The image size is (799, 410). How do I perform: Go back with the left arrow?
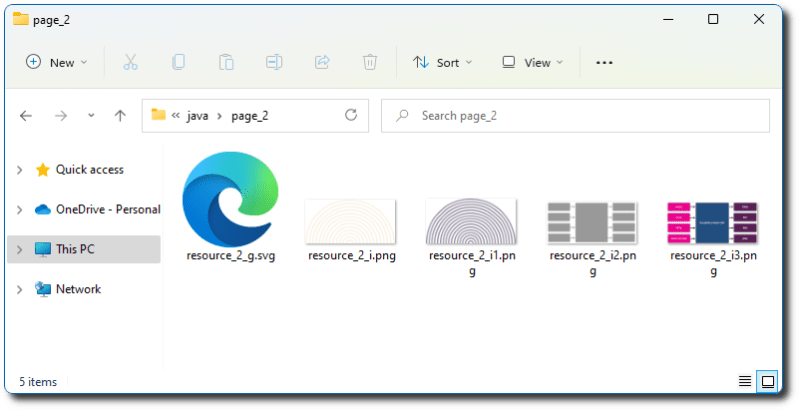pyautogui.click(x=26, y=116)
